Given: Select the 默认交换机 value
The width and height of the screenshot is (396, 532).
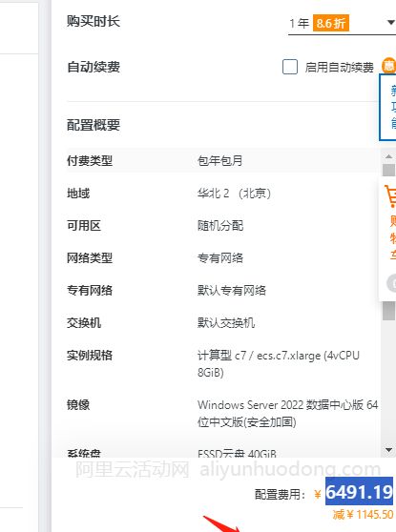Looking at the screenshot, I should tap(226, 322).
